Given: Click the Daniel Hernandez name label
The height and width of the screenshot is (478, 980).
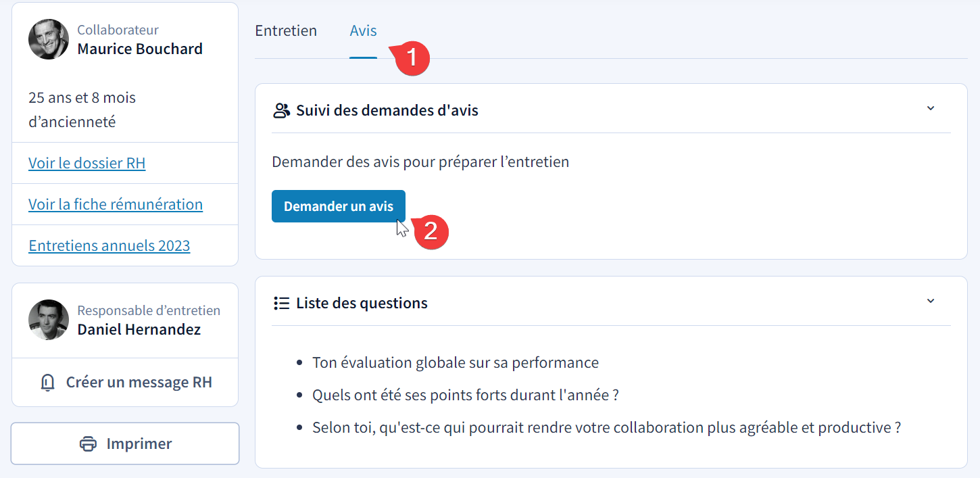Looking at the screenshot, I should click(139, 329).
